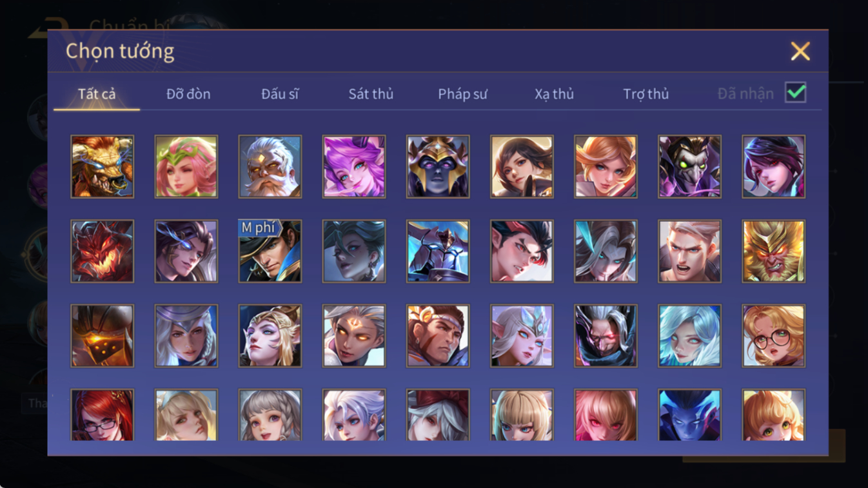
Task: Switch to the 'Đỡ đòn' tab
Action: [188, 94]
